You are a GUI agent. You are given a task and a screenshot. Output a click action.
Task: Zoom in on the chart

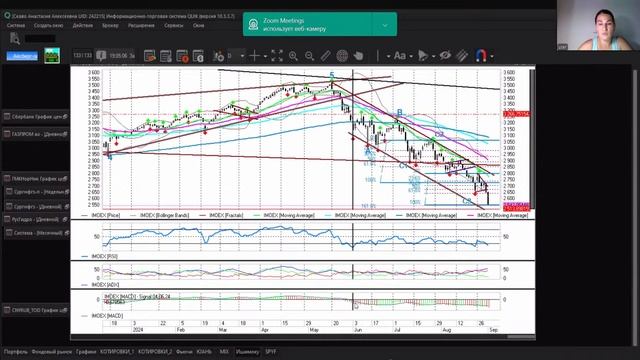(x=293, y=56)
